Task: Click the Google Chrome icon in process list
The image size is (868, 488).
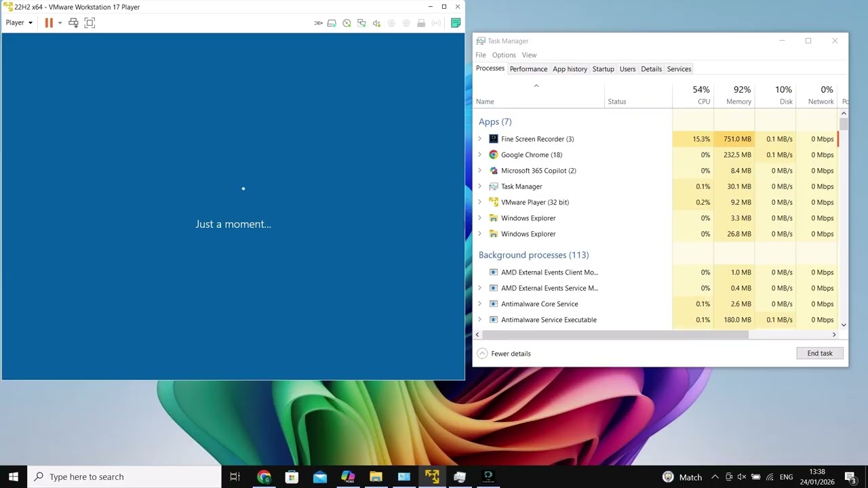Action: [494, 155]
